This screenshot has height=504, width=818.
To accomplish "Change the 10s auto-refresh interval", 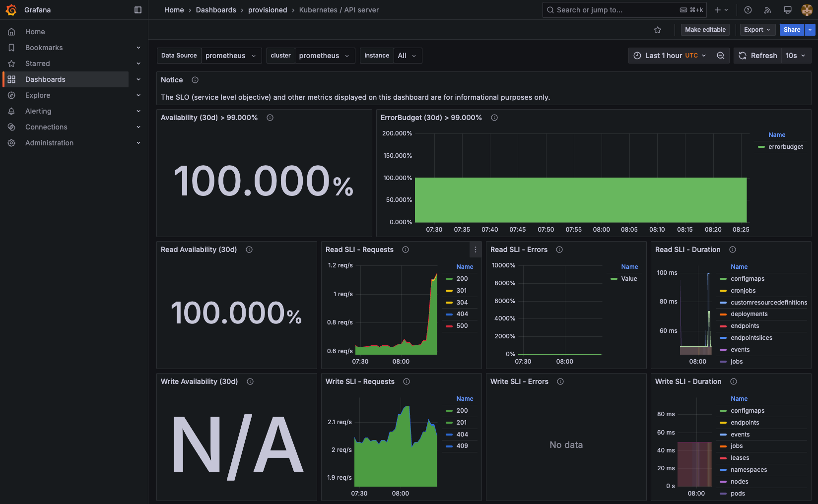I will [796, 56].
